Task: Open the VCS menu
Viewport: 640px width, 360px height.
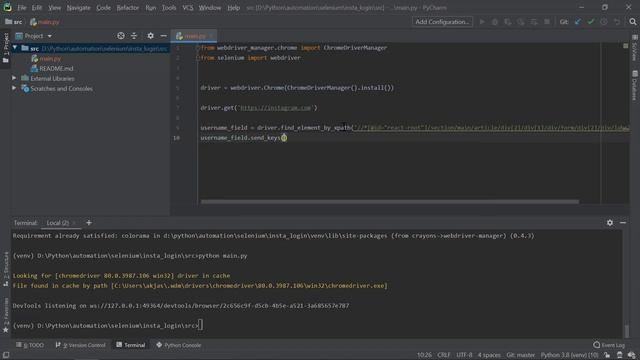Action: 188,8
